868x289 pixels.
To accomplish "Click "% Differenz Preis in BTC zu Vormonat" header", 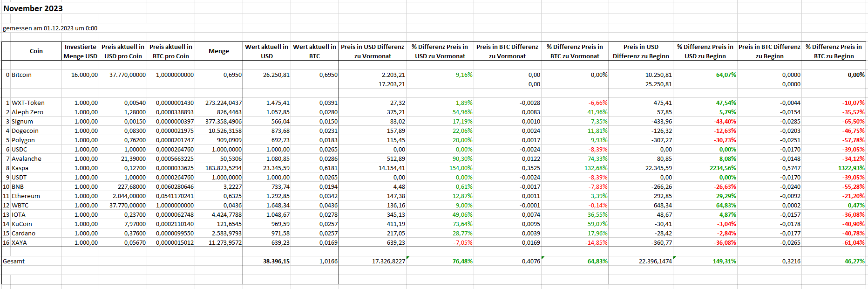I will click(x=575, y=51).
